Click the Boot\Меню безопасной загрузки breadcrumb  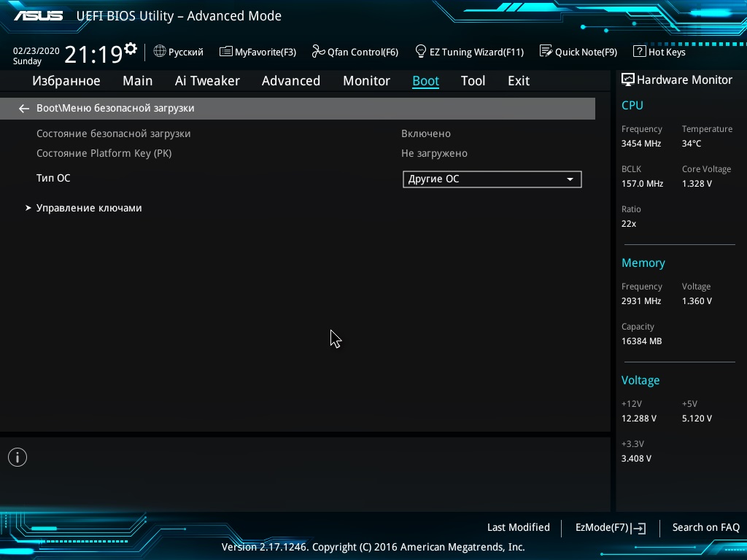click(x=115, y=108)
